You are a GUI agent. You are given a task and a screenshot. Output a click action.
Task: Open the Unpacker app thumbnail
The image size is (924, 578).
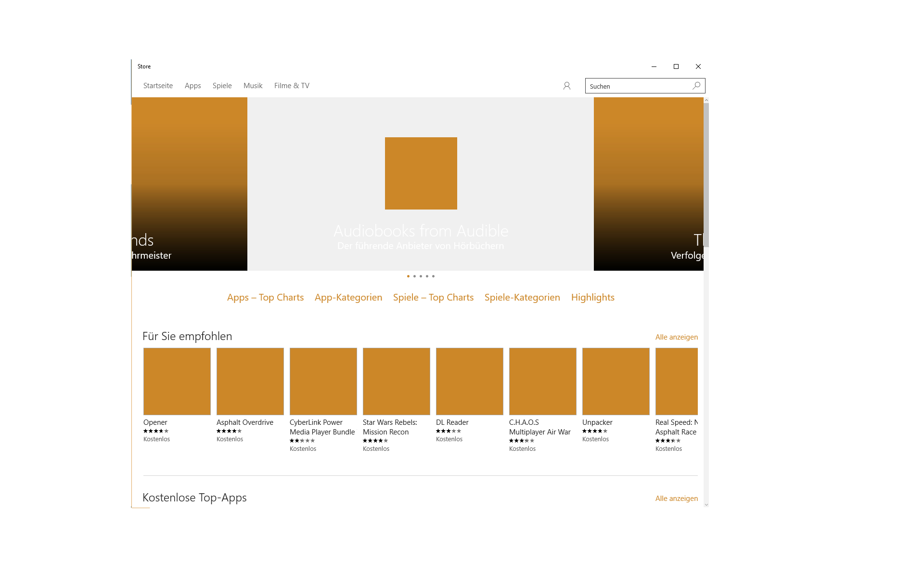pyautogui.click(x=616, y=381)
